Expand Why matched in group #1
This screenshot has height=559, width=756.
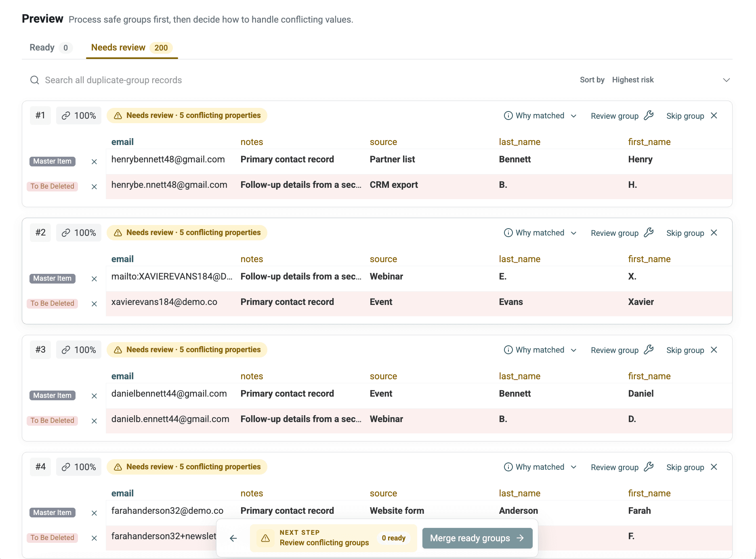pyautogui.click(x=540, y=116)
